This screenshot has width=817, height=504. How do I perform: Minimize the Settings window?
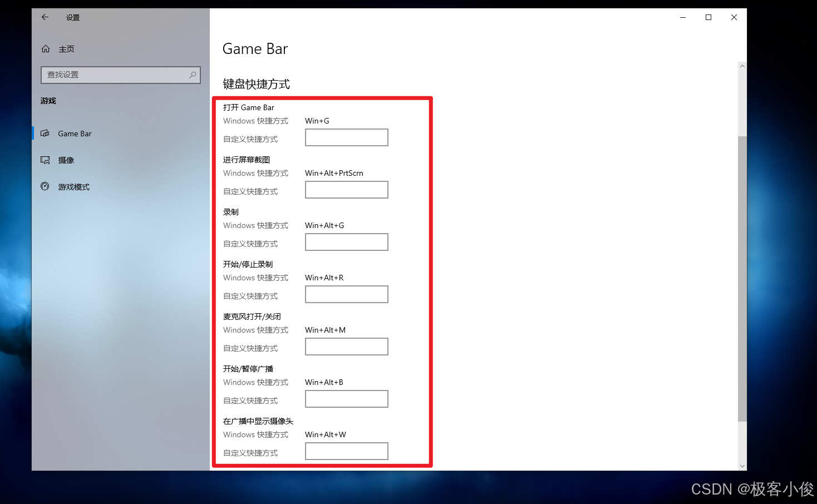(x=683, y=17)
